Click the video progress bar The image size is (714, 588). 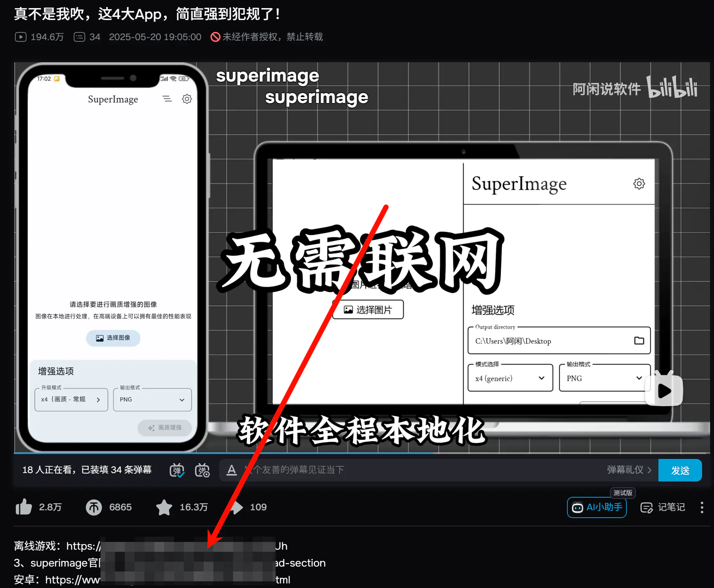pos(362,453)
